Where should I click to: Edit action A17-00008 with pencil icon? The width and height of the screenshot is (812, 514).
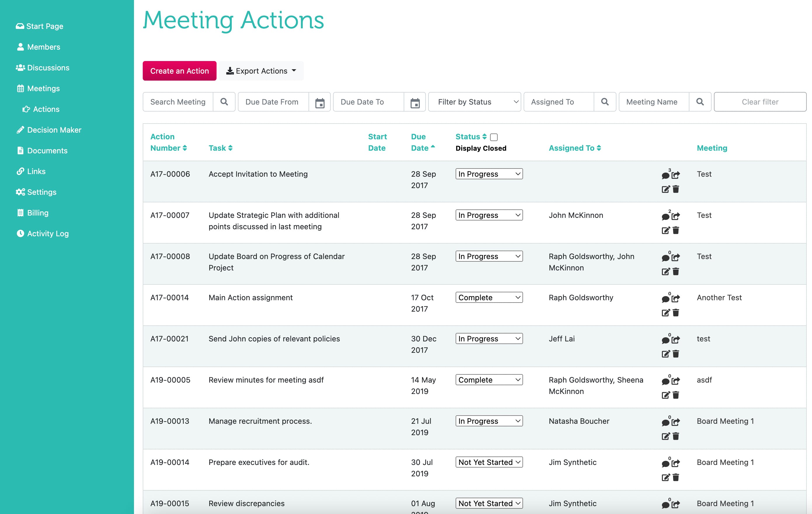[x=665, y=272]
